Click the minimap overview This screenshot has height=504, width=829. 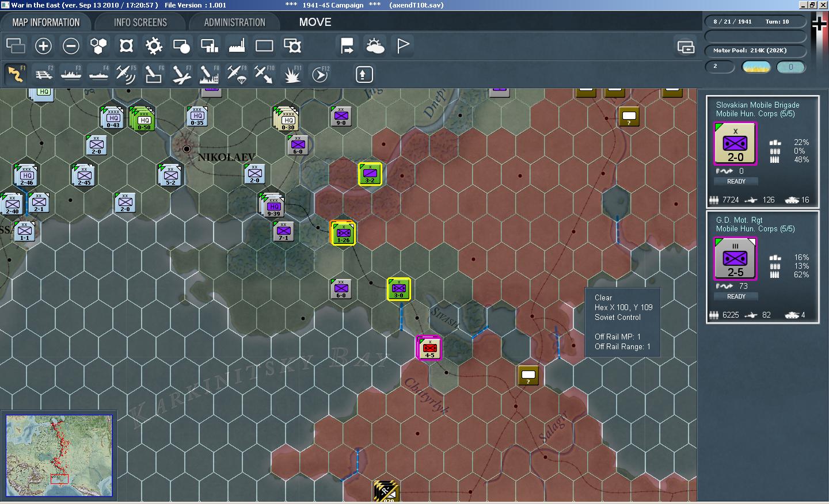pos(59,456)
